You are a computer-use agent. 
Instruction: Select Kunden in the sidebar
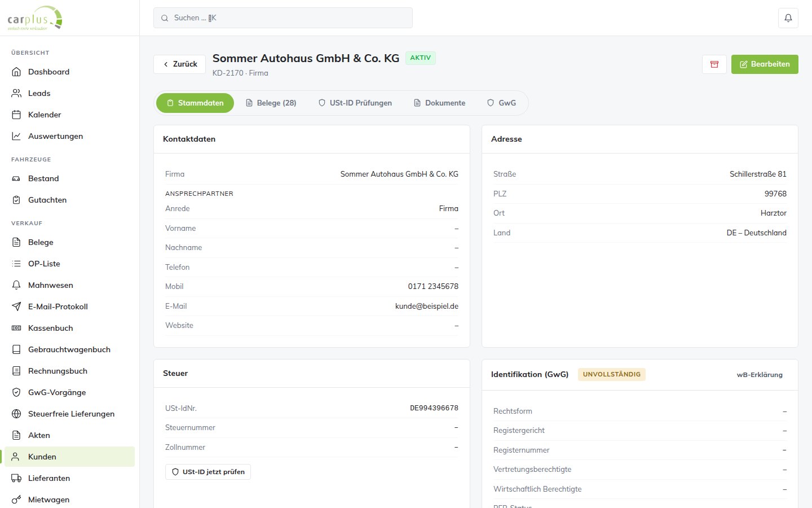(x=69, y=457)
